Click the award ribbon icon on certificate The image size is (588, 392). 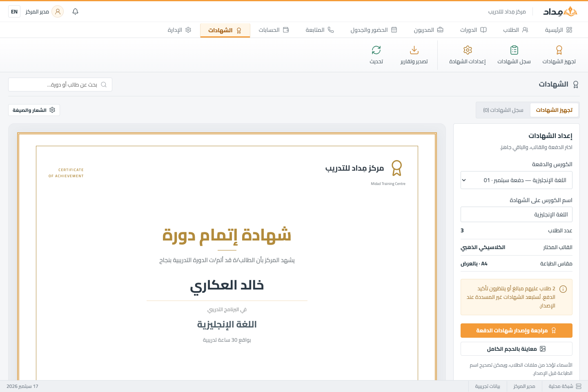[x=396, y=168]
